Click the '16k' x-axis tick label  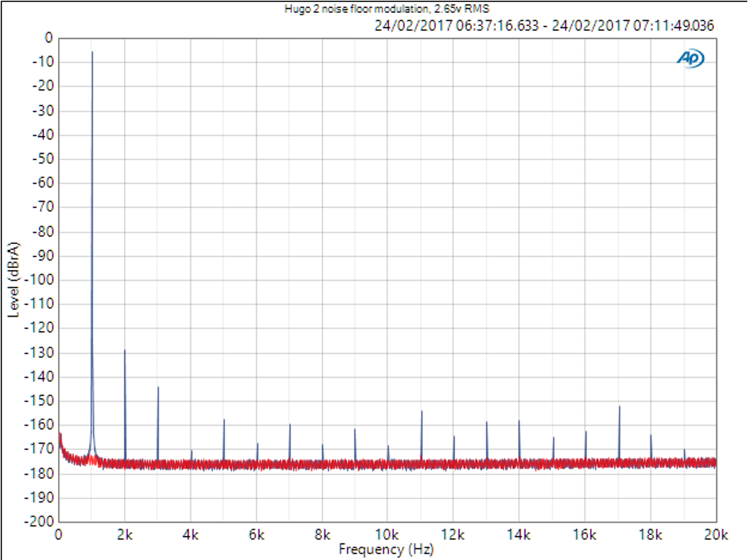click(584, 535)
